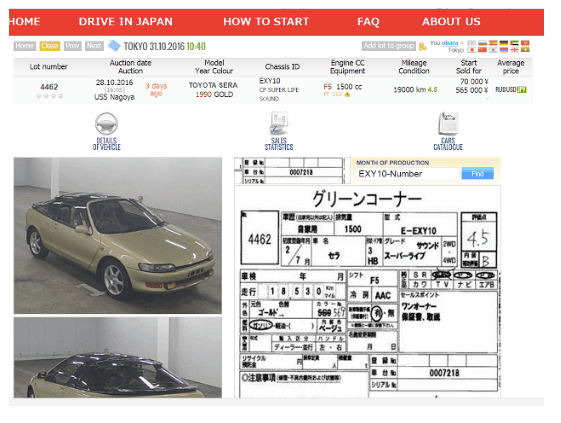The width and height of the screenshot is (561, 423).
Task: Click the yellow warning triangle icon
Action: [347, 94]
